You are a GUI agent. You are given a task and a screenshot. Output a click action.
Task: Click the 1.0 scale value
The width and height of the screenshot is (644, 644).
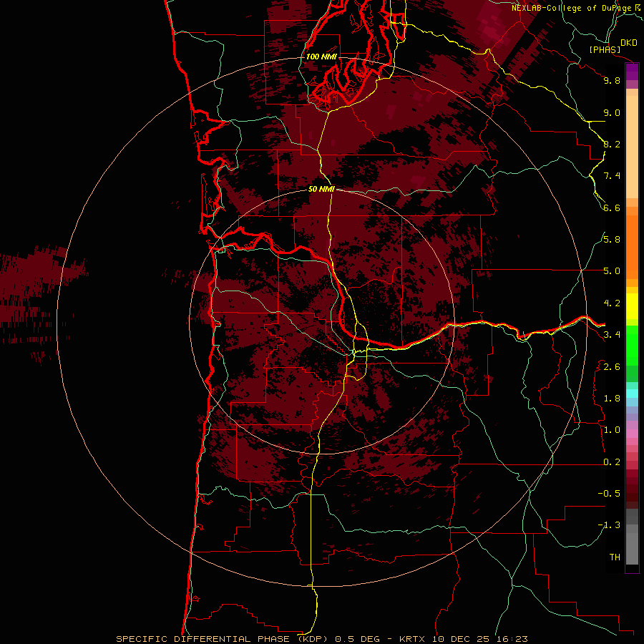[x=612, y=430]
